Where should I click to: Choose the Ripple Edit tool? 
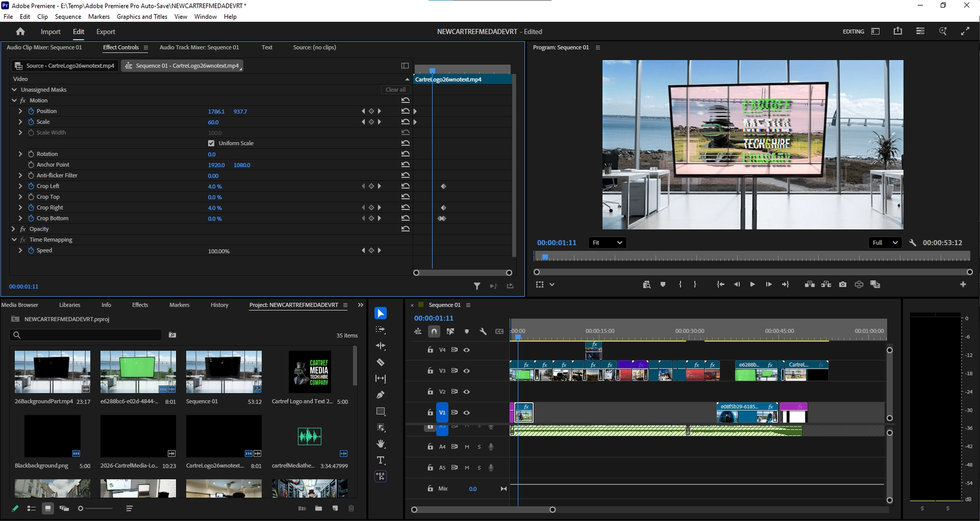pos(381,346)
